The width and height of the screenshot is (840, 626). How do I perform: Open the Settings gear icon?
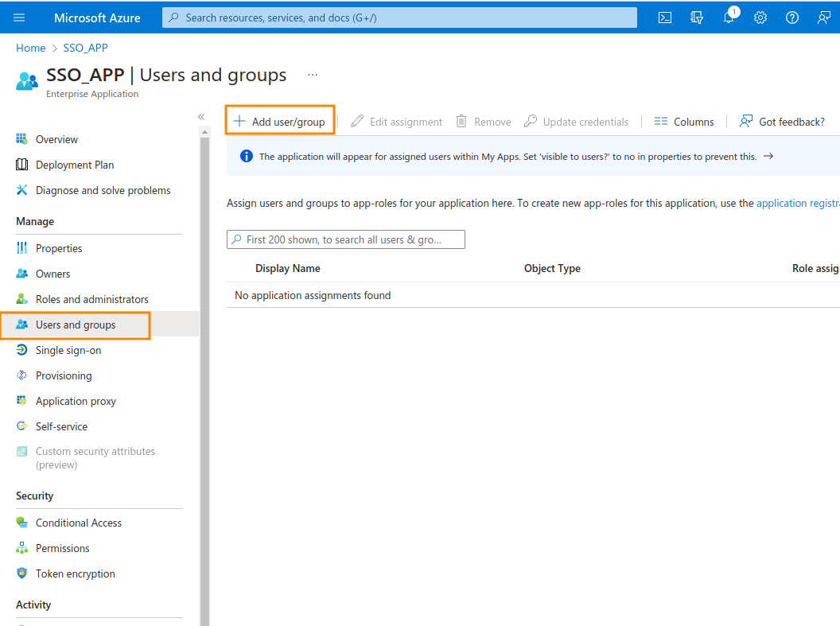tap(760, 17)
